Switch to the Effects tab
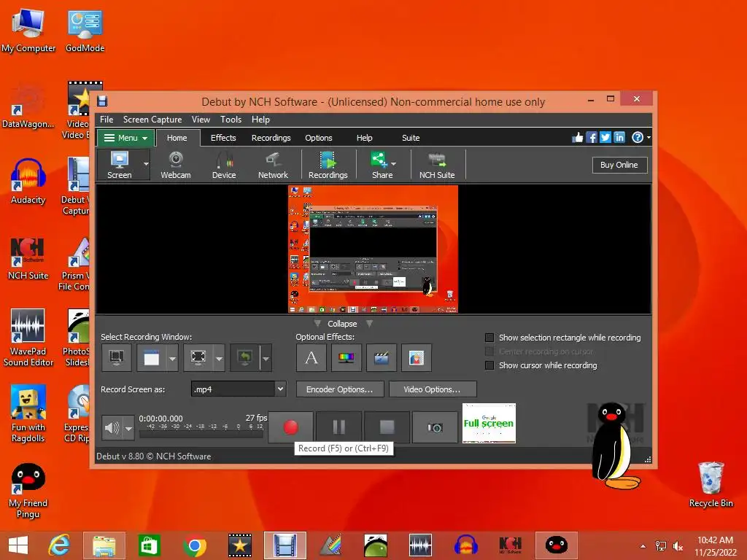Screen dimensions: 747x560 click(x=223, y=138)
